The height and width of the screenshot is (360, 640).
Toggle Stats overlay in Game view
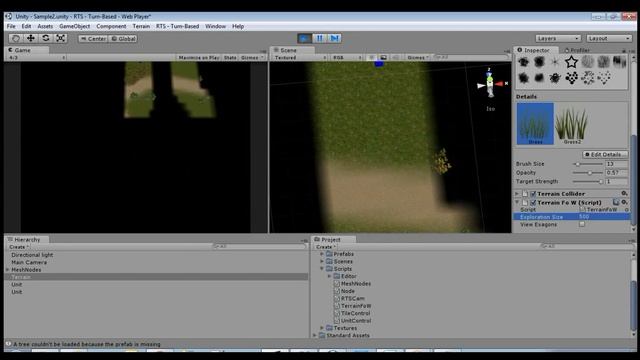tap(230, 58)
